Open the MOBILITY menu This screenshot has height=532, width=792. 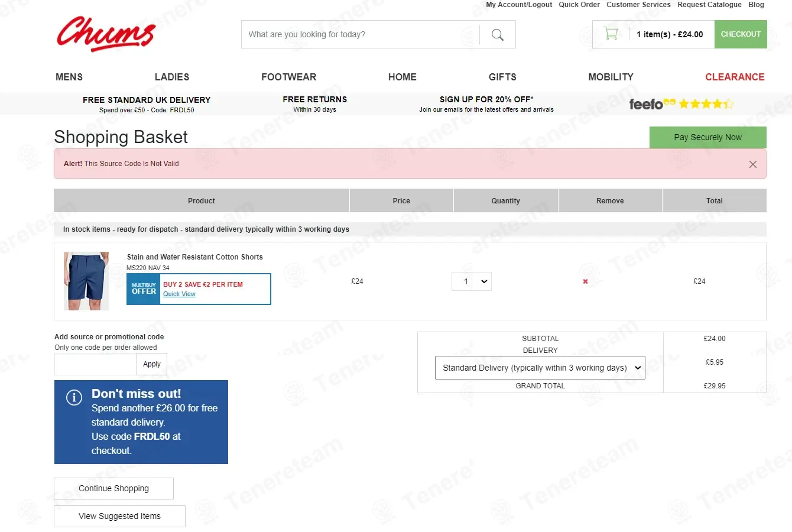611,77
